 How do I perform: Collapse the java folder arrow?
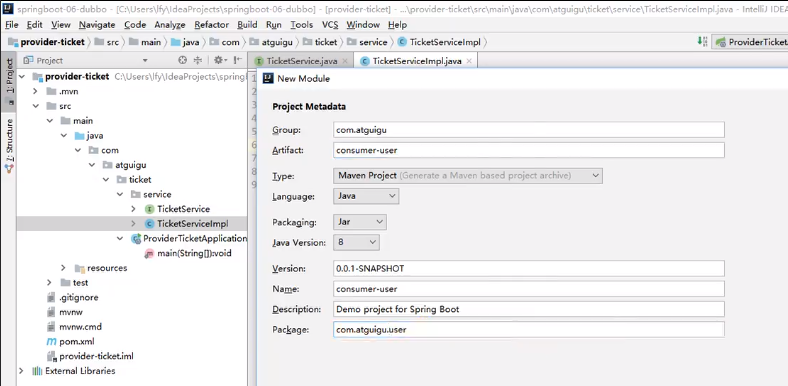[64, 135]
